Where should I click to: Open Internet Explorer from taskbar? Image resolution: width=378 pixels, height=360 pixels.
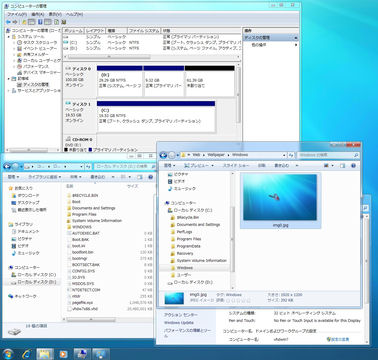(26, 354)
